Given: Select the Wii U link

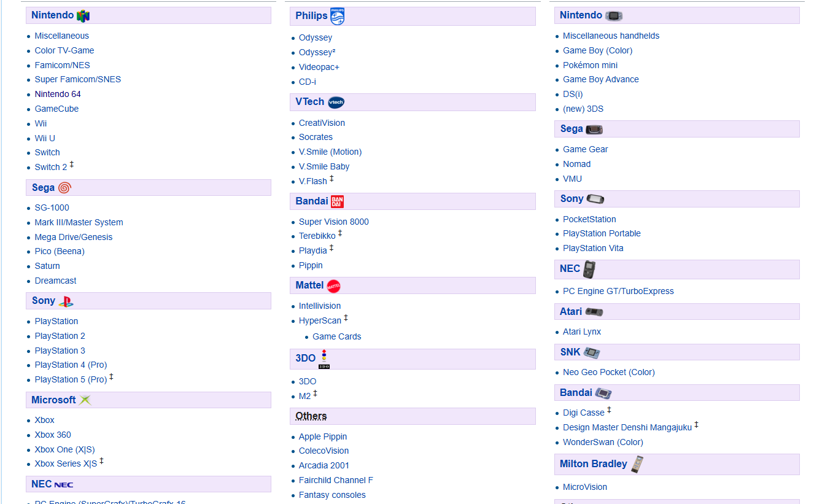Looking at the screenshot, I should (45, 138).
